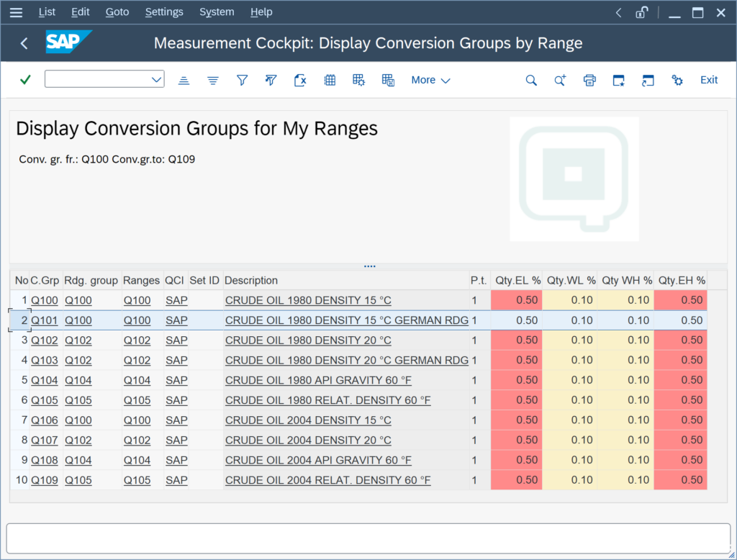Click the window icon with a star

point(618,81)
